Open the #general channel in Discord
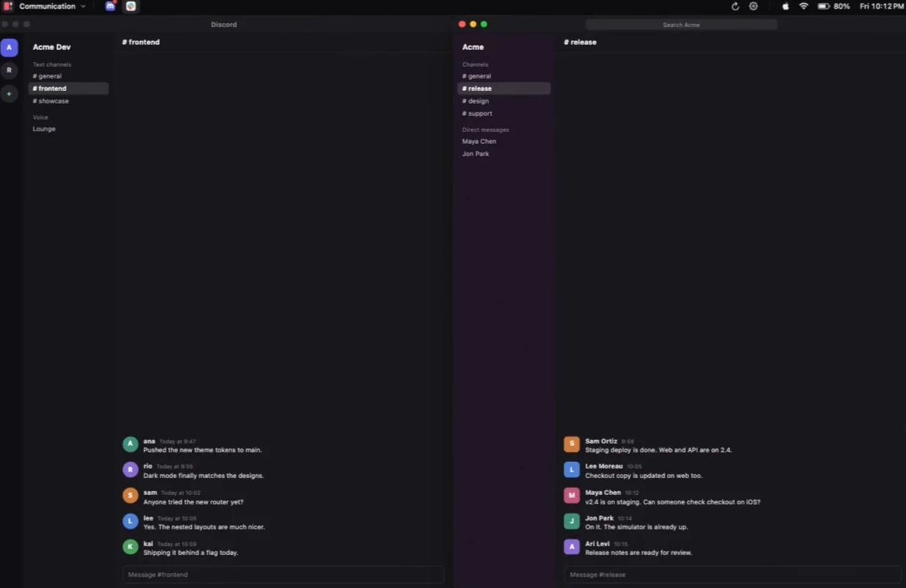Image resolution: width=906 pixels, height=588 pixels. coord(68,76)
